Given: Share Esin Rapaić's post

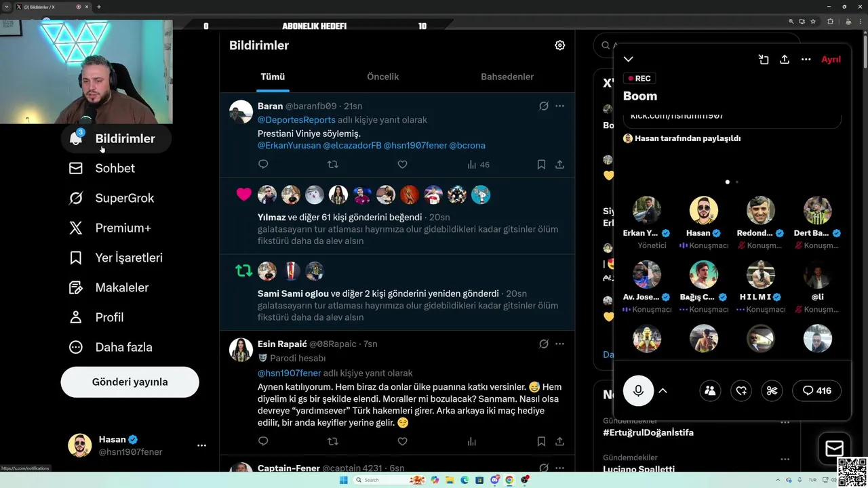Looking at the screenshot, I should point(559,441).
